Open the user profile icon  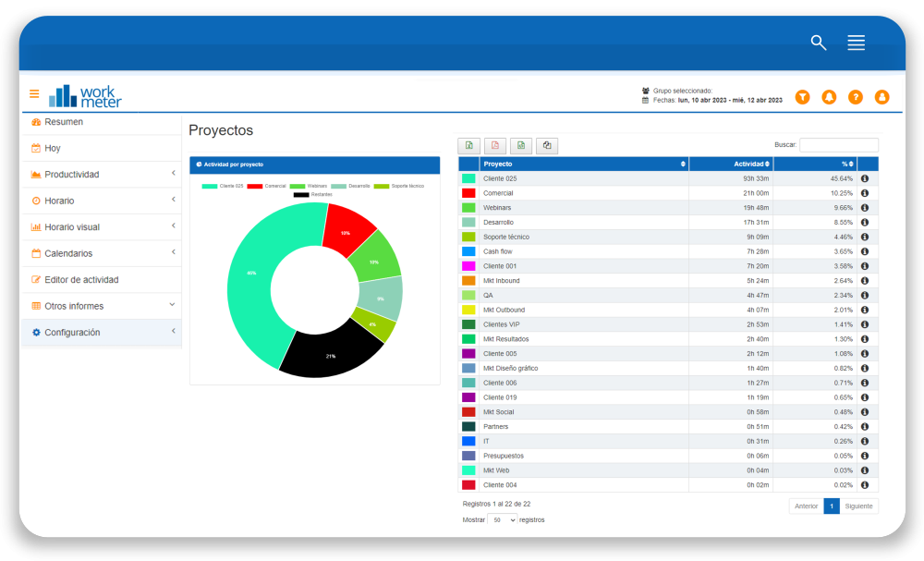(x=881, y=97)
